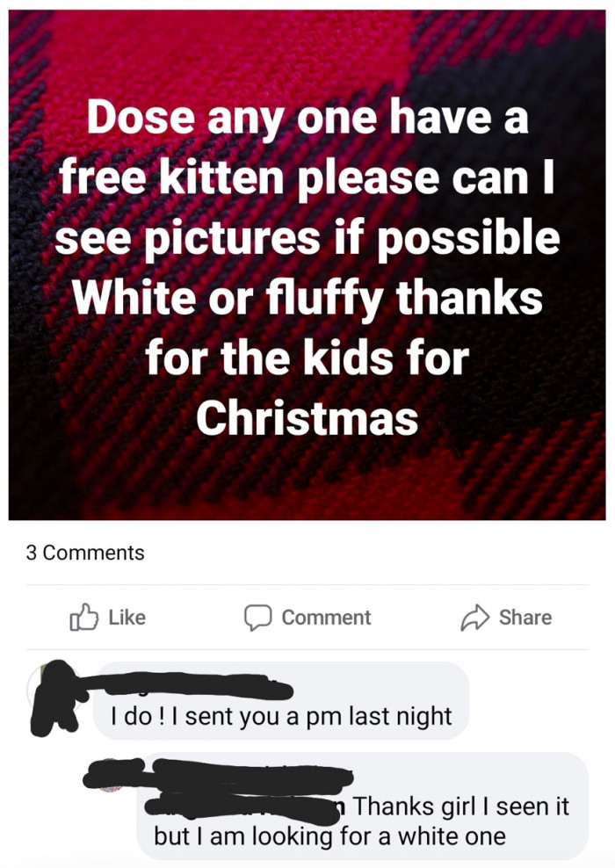Viewport: 615px width, 868px height.
Task: Click the speech bubble Comment icon
Action: coord(258,618)
